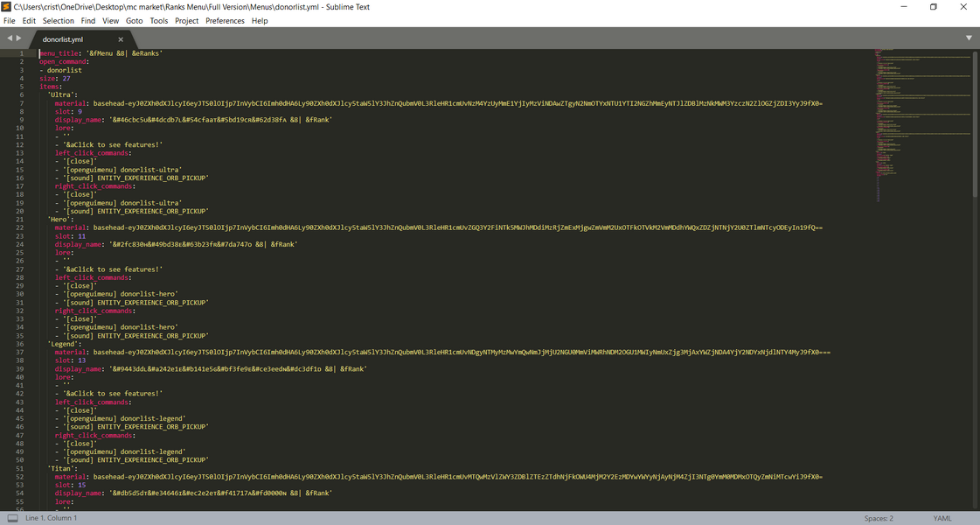
Task: Click the 'items:' key
Action: (x=50, y=87)
